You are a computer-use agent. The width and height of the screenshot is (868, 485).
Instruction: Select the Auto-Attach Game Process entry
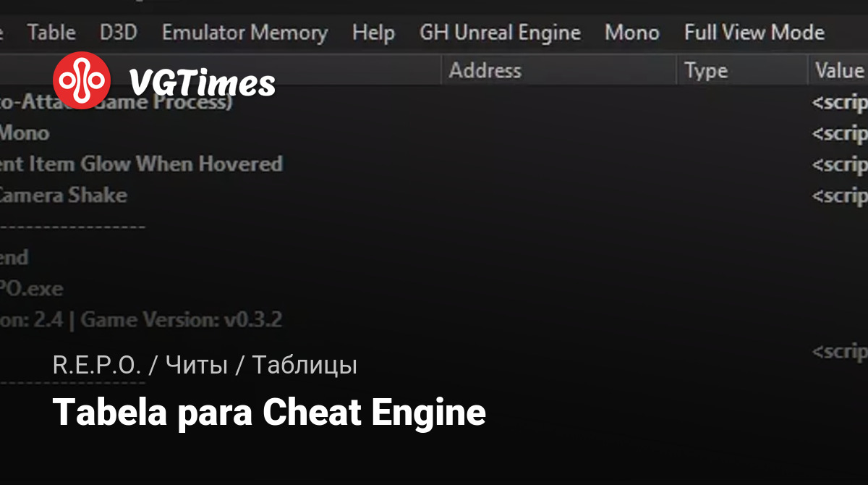coord(116,102)
